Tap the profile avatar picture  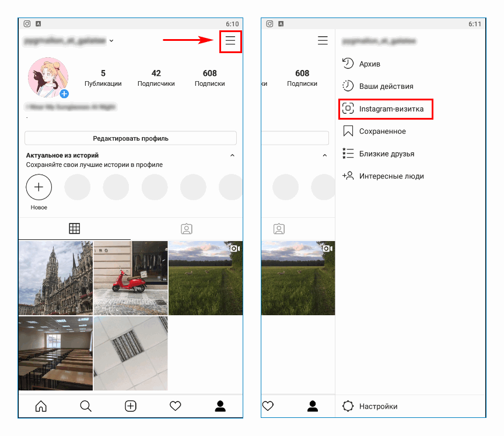point(48,78)
